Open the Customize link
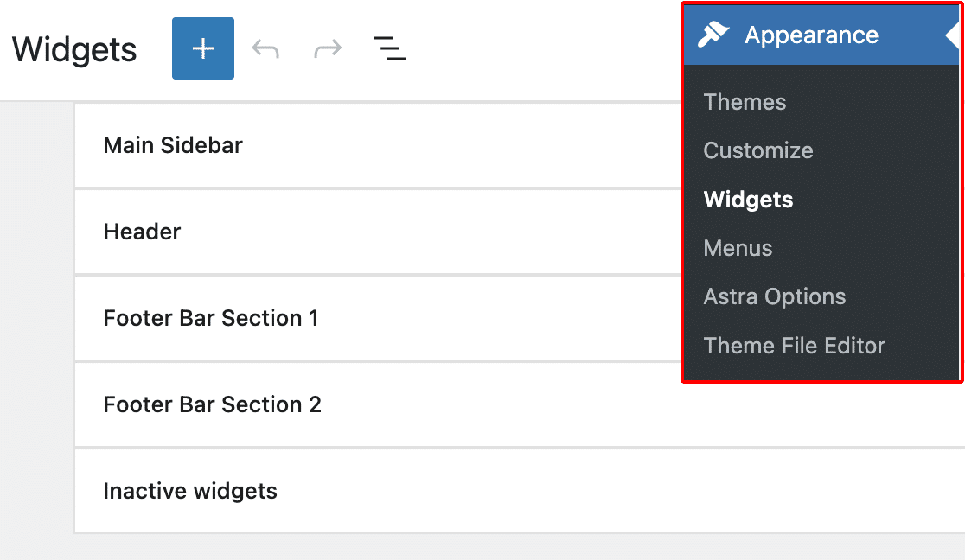Viewport: 965px width, 560px height. tap(758, 150)
